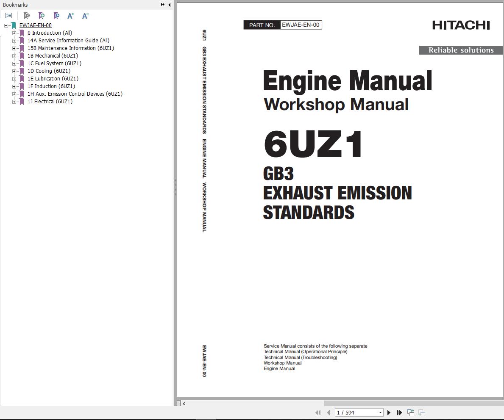The width and height of the screenshot is (504, 420).
Task: Click the HITACHI logo on the page
Action: click(x=461, y=25)
